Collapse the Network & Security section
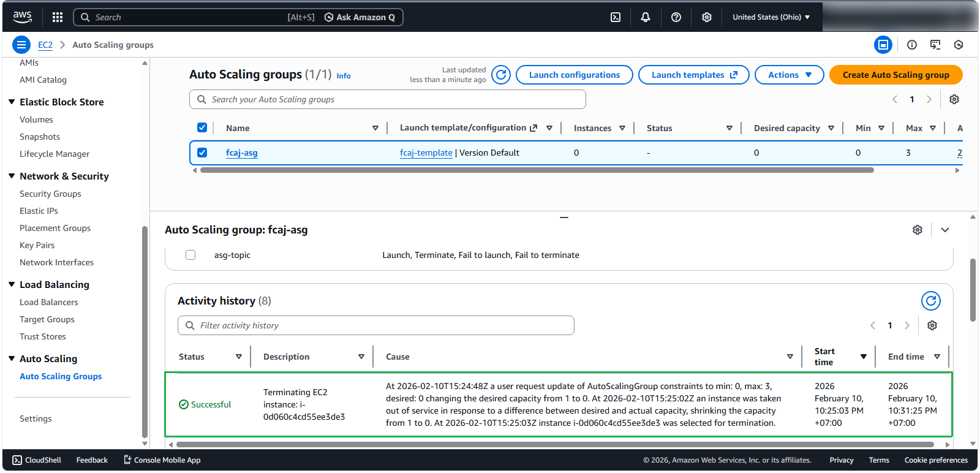 (x=12, y=176)
